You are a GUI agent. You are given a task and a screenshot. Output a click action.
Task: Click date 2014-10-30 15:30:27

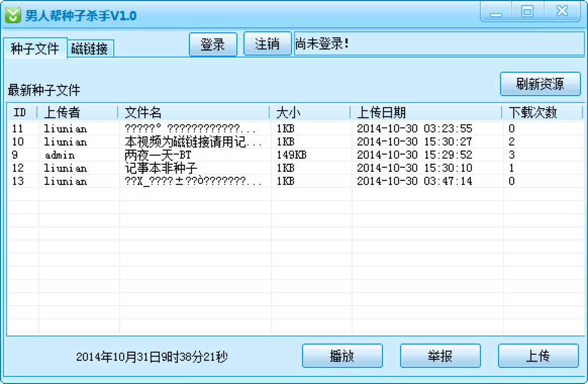click(x=414, y=142)
